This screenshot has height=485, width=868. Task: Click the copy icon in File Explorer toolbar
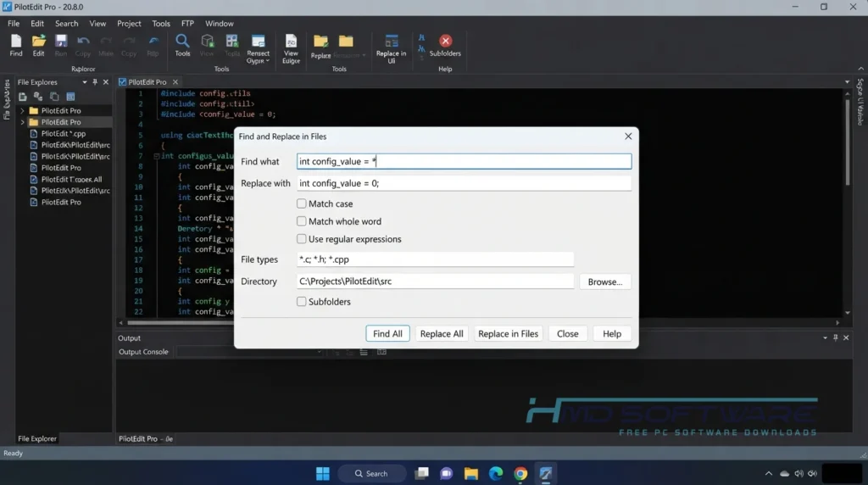pyautogui.click(x=54, y=97)
